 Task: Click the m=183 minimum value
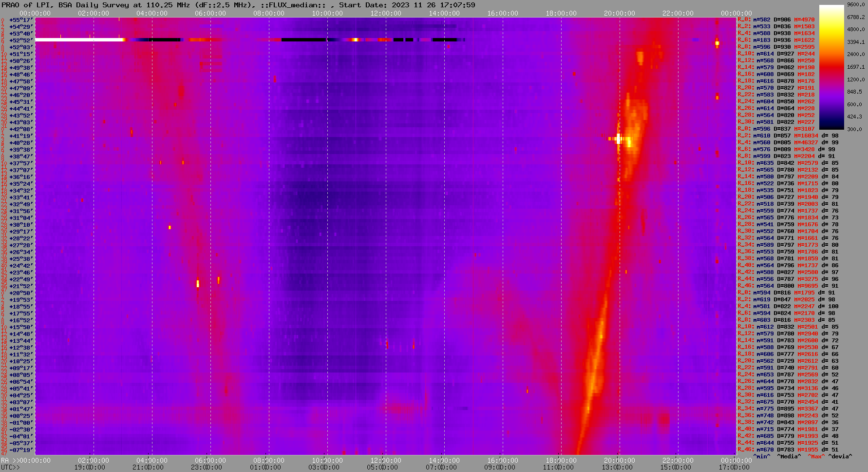tap(762, 40)
